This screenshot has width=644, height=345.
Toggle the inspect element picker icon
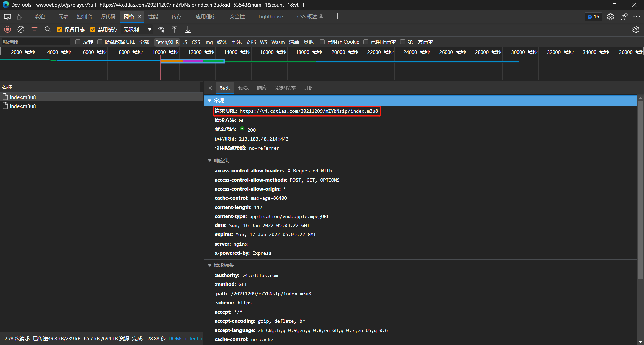(x=7, y=17)
